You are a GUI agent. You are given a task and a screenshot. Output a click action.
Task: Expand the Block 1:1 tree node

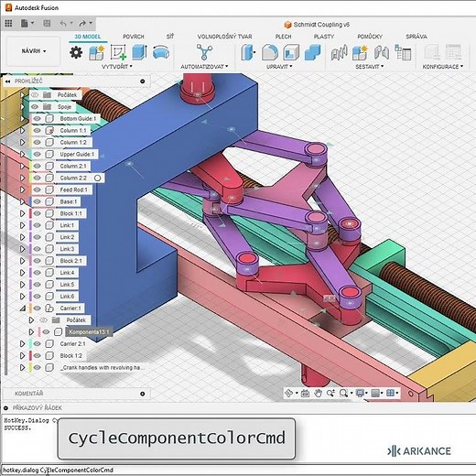(22, 213)
